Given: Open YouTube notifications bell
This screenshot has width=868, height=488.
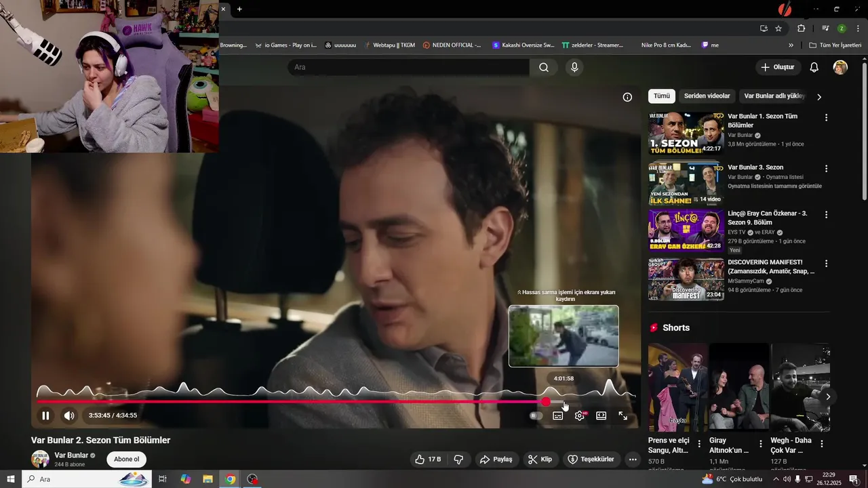Looking at the screenshot, I should (814, 67).
